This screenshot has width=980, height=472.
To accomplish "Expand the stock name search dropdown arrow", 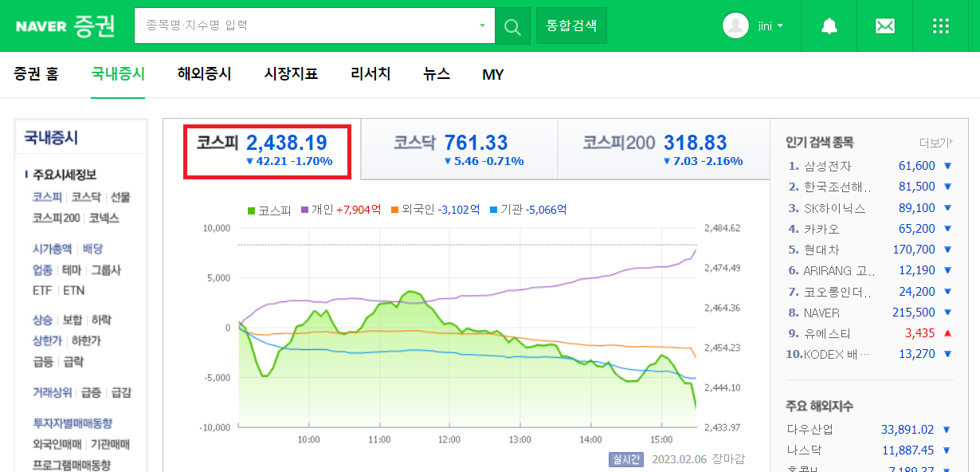I will pyautogui.click(x=482, y=26).
